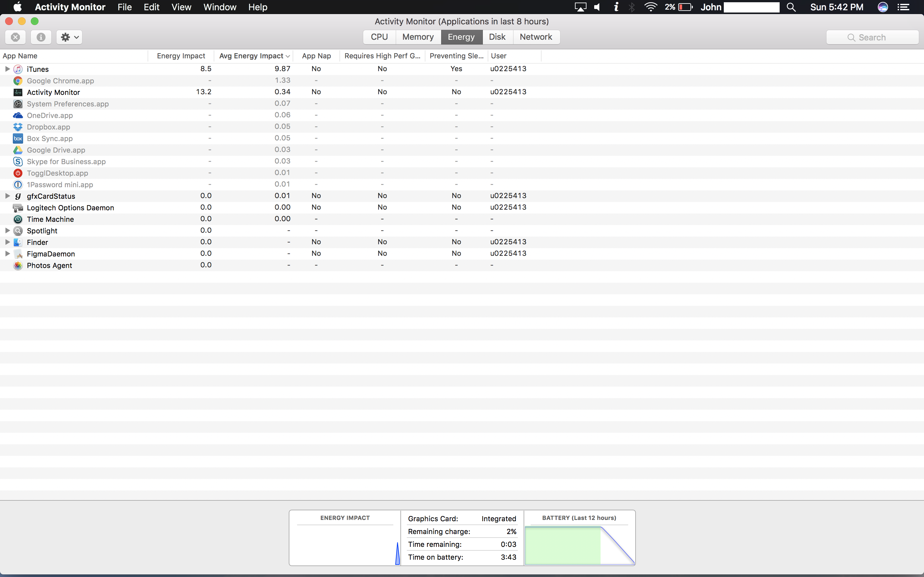924x577 pixels.
Task: Click the Quit Process toolbar icon
Action: click(x=15, y=37)
